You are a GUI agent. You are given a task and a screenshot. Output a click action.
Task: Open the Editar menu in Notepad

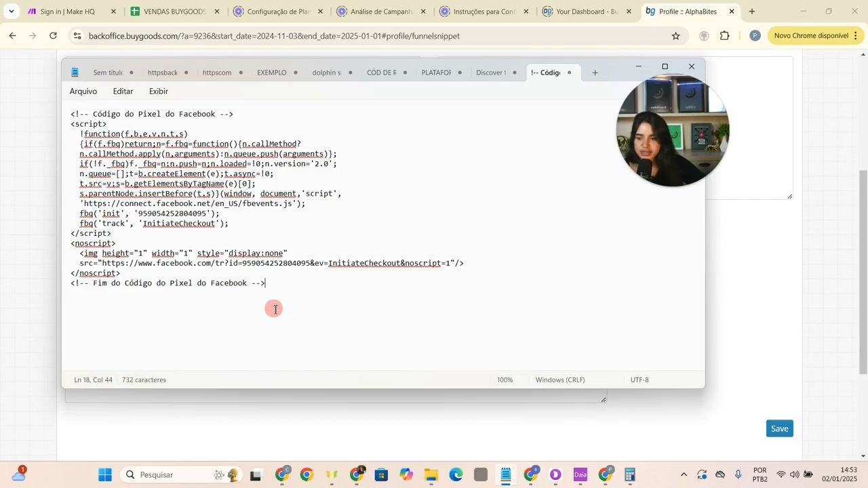coord(123,91)
